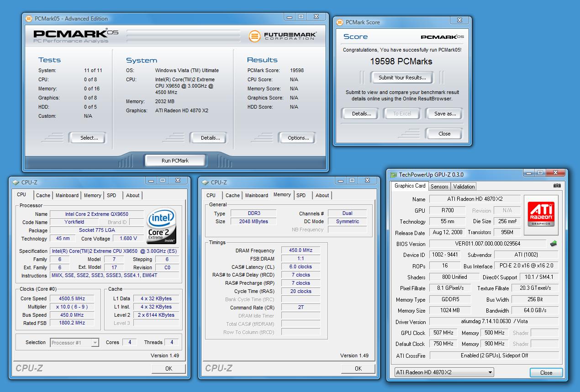Image resolution: width=580 pixels, height=392 pixels.
Task: Click the ATI Radeon Graphics logo in GPU-Z
Action: click(541, 214)
